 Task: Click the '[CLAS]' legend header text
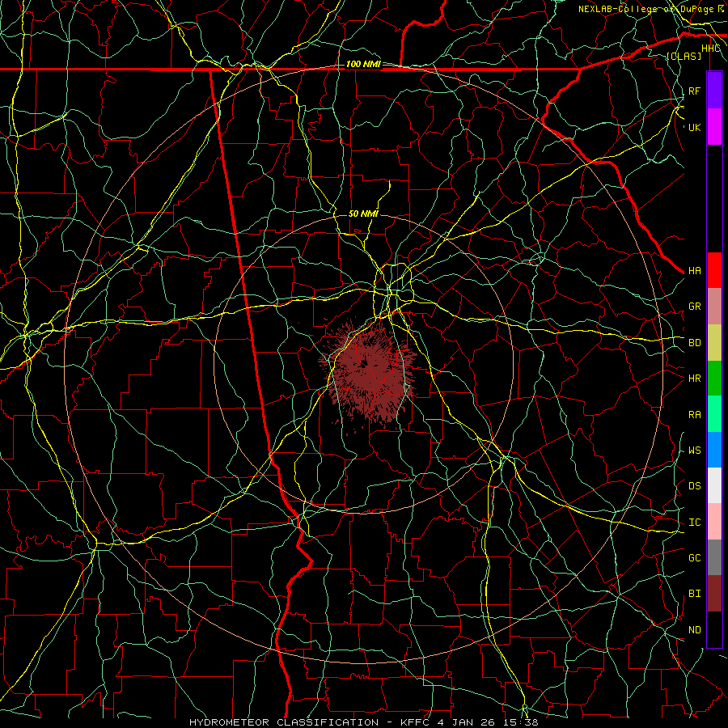point(684,56)
